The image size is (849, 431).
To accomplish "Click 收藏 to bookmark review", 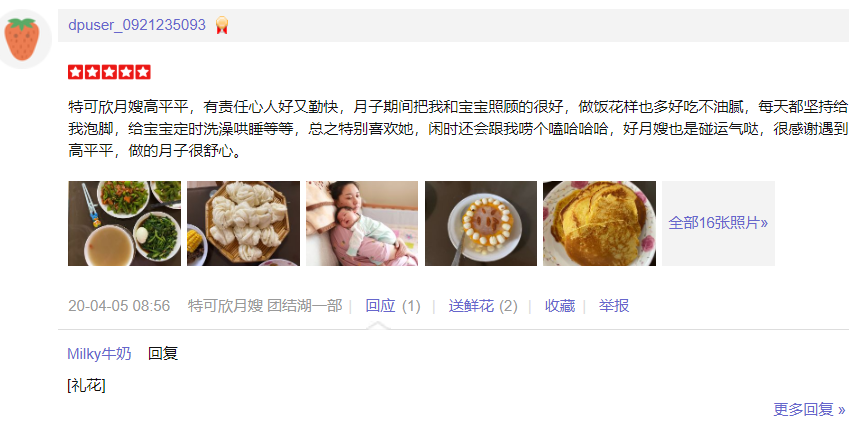I will pyautogui.click(x=560, y=306).
